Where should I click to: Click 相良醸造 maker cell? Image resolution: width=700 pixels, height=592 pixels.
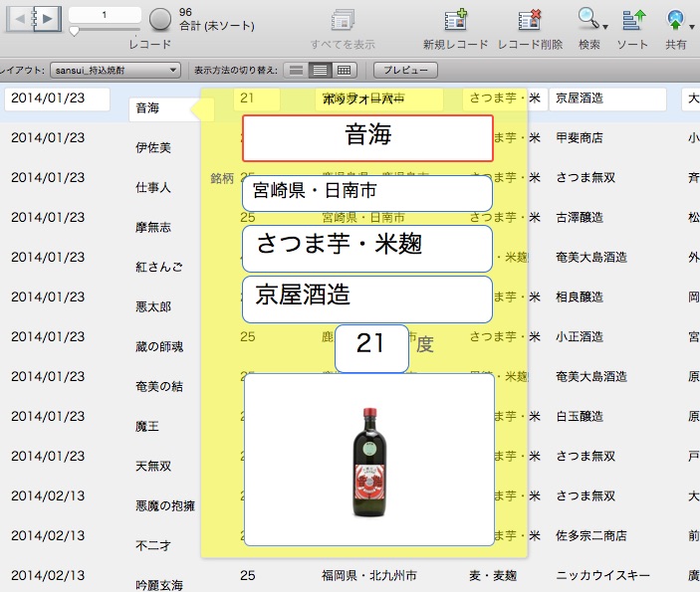tap(579, 296)
